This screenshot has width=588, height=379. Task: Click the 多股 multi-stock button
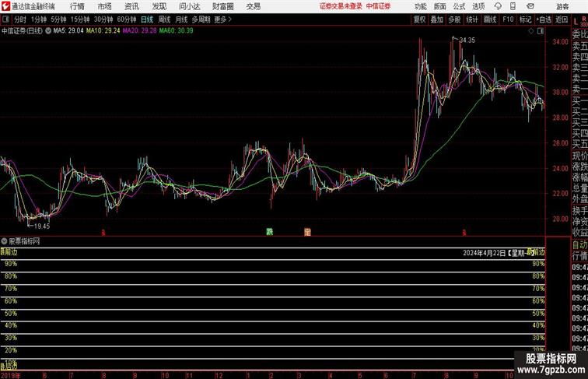(x=454, y=19)
